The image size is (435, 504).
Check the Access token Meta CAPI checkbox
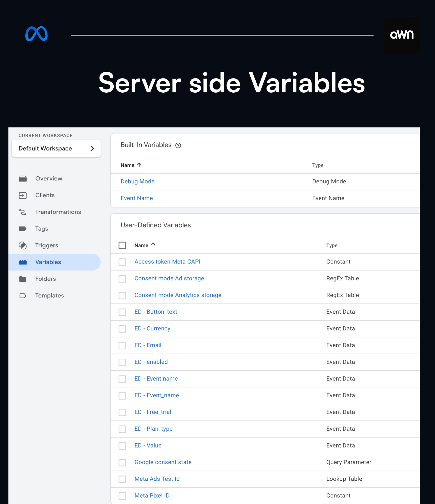(122, 262)
